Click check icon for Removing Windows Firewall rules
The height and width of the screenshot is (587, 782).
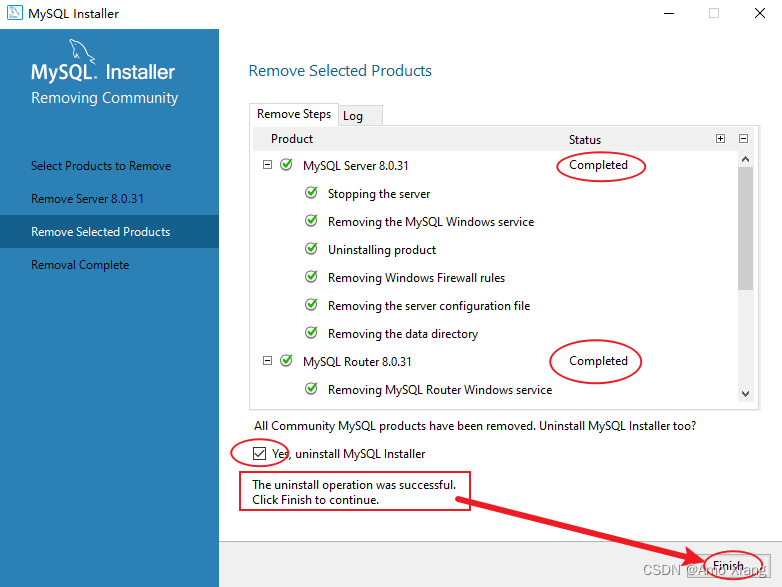coord(311,276)
